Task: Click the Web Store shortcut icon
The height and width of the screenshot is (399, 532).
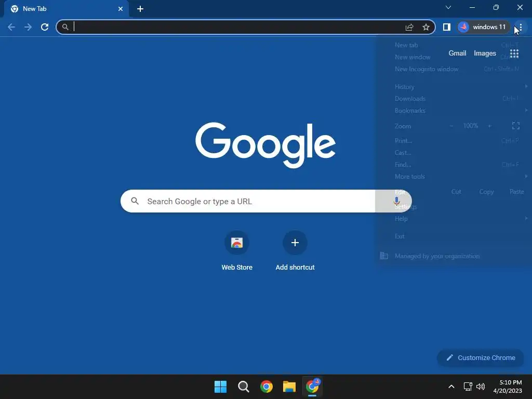Action: coord(237,243)
